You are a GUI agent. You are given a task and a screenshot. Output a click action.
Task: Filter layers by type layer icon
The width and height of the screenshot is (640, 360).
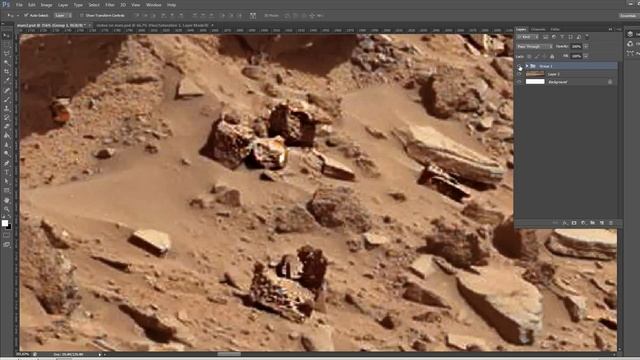point(562,37)
